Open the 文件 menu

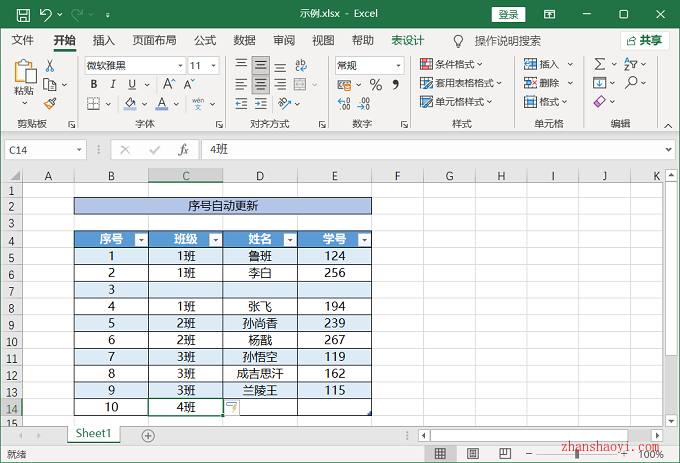(x=22, y=40)
